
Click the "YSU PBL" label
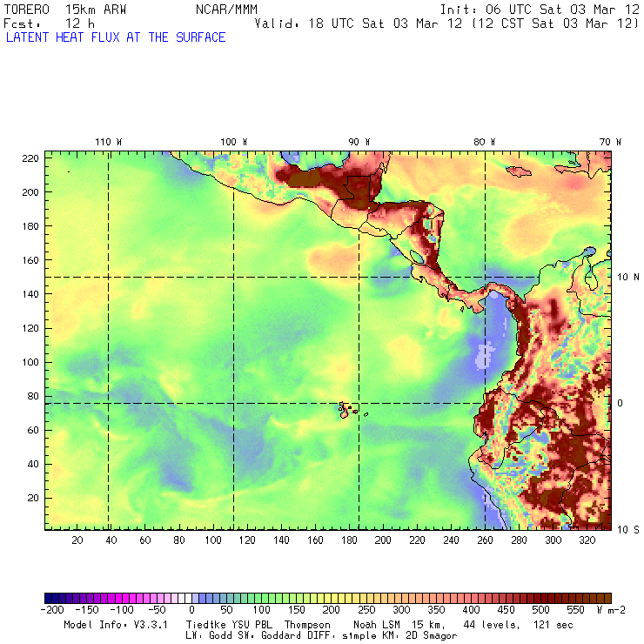(252, 625)
